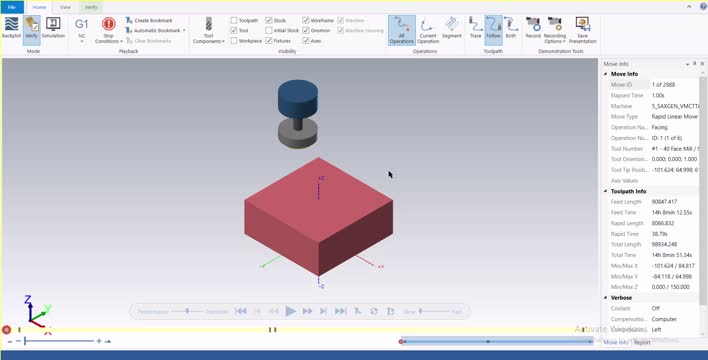The width and height of the screenshot is (708, 360).
Task: Click Create Bookmark button
Action: [x=149, y=20]
